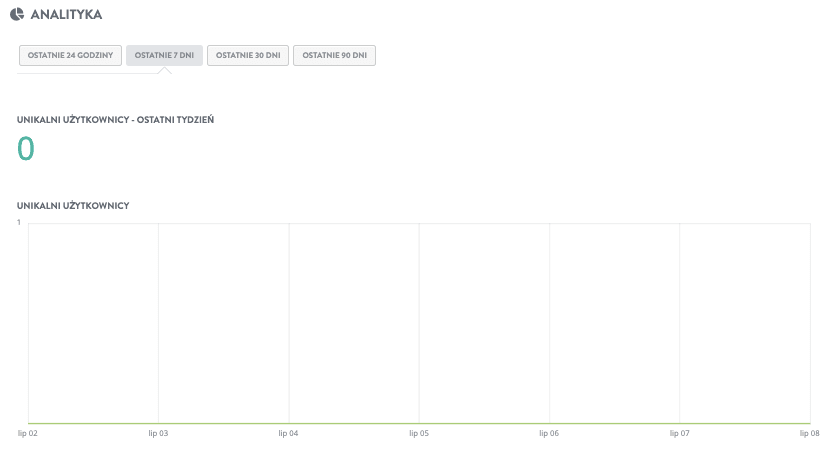Screen dimensions: 831x449
Task: Switch to Ostatnie 90 dni range
Action: [334, 55]
